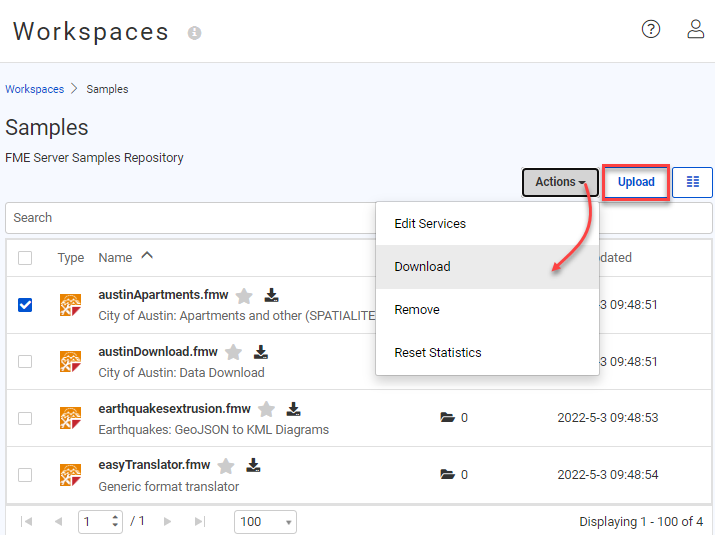Click 'City of Austin: Data Download' description
The width and height of the screenshot is (715, 535).
click(x=181, y=373)
